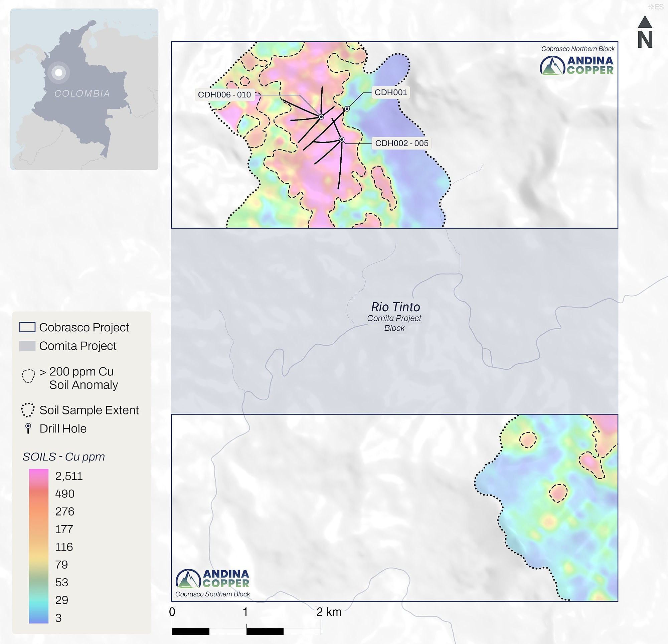Image resolution: width=668 pixels, height=644 pixels.
Task: Click the >200 ppm Cu anomaly legend symbol
Action: (x=28, y=376)
